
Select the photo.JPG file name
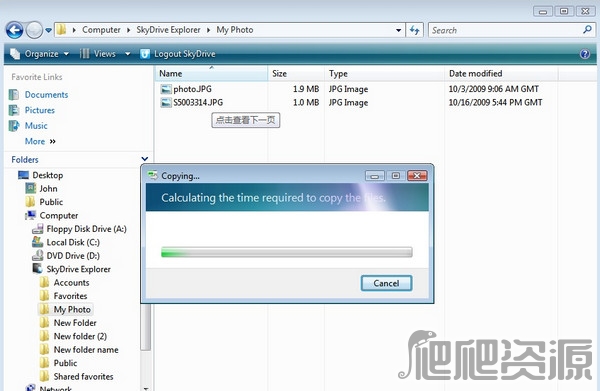pos(192,89)
